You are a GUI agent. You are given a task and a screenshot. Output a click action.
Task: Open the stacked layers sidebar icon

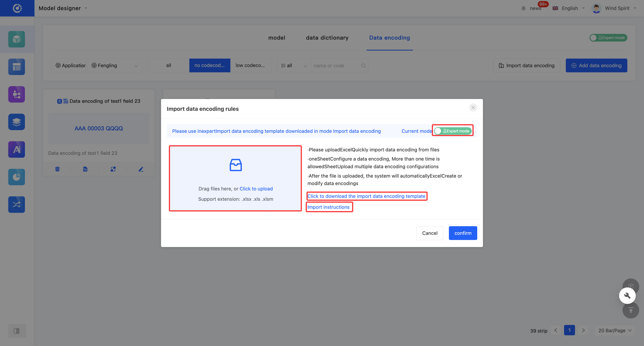[16, 122]
